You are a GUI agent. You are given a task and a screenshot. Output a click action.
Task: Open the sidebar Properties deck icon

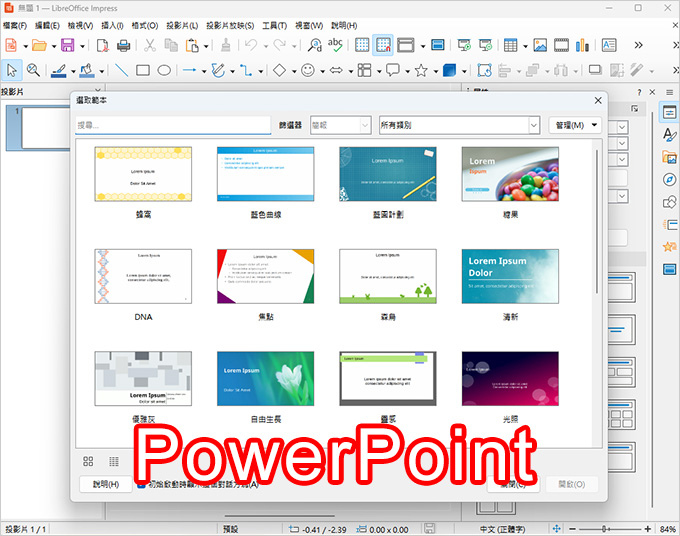click(670, 113)
